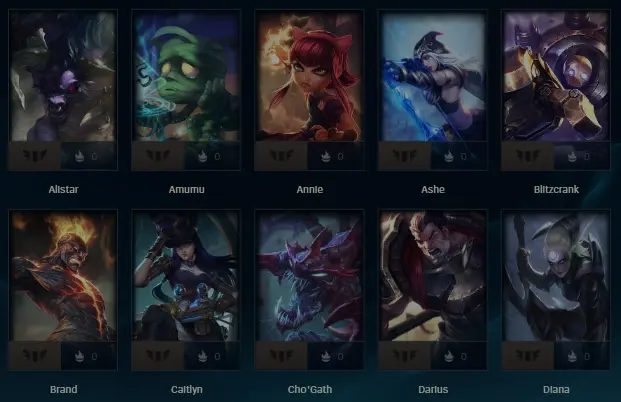The height and width of the screenshot is (402, 621).
Task: Click the Ashe champion artwork
Action: [x=433, y=76]
